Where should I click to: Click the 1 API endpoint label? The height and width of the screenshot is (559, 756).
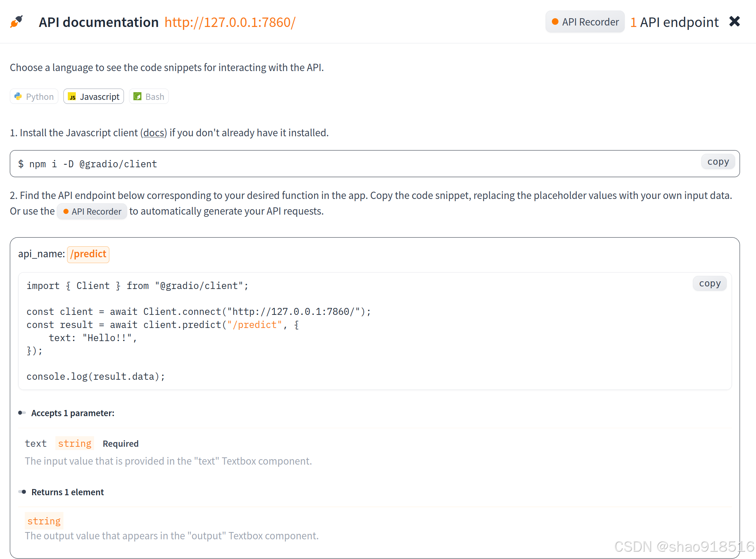point(674,22)
